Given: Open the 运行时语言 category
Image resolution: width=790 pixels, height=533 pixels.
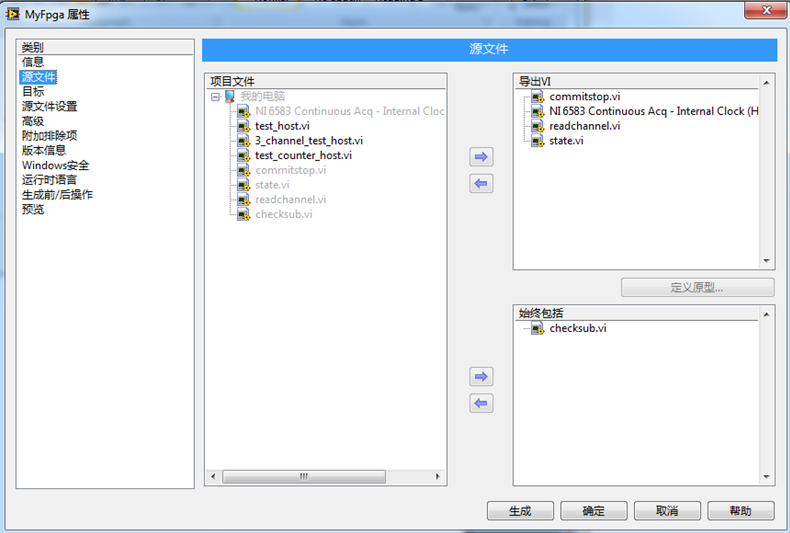Looking at the screenshot, I should [49, 180].
